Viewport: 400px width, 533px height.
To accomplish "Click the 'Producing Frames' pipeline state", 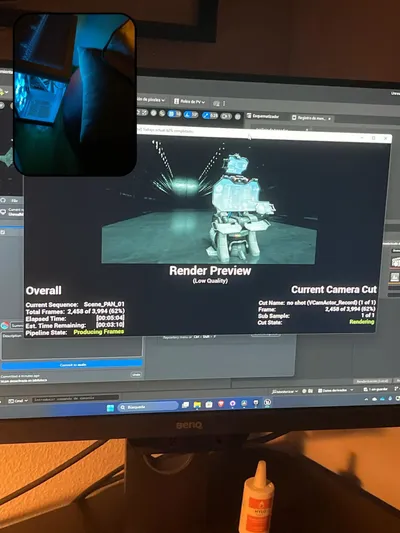I will (x=99, y=332).
